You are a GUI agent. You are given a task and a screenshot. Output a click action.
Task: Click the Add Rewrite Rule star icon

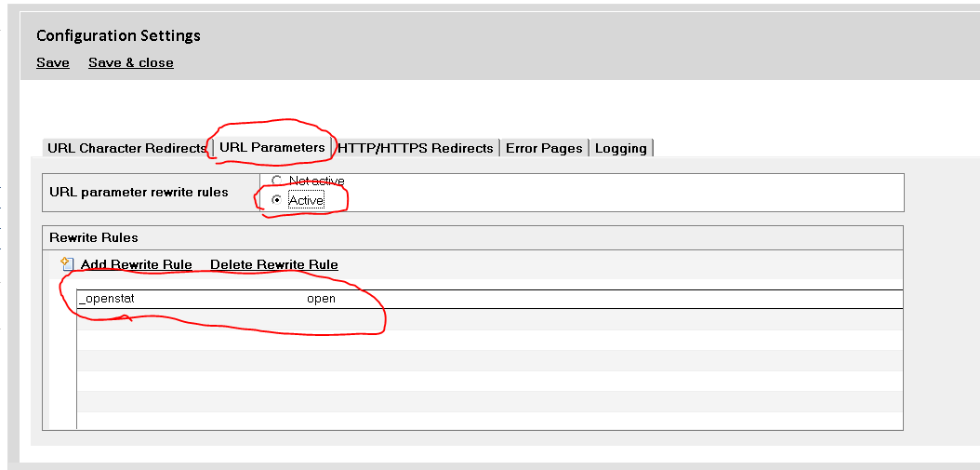click(x=67, y=264)
